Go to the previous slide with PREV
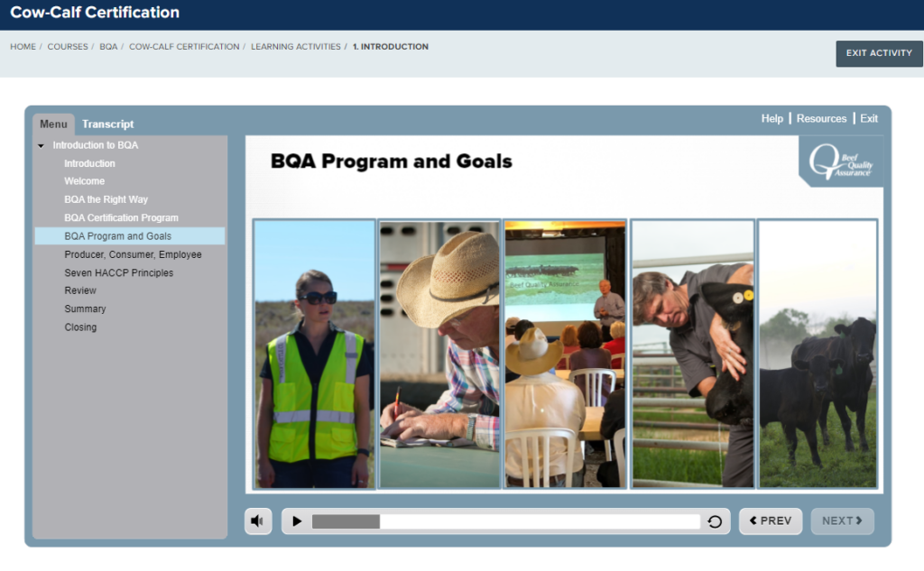924x571 pixels. (771, 520)
